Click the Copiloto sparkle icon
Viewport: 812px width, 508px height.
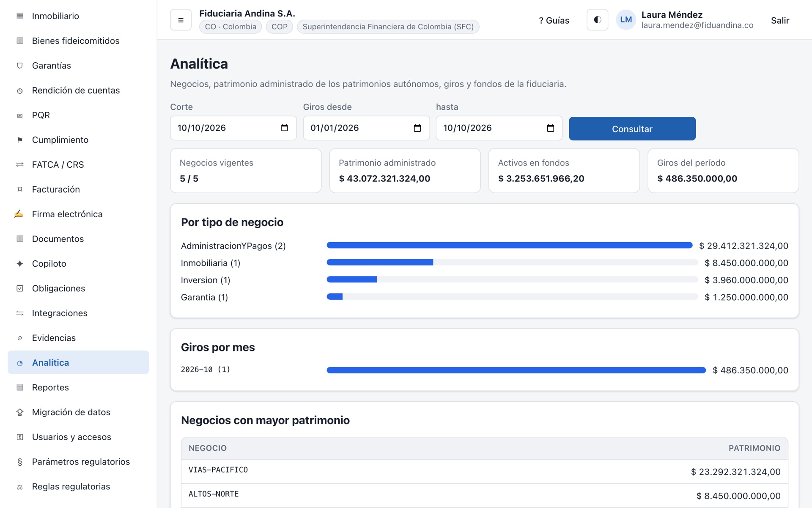[x=20, y=264]
